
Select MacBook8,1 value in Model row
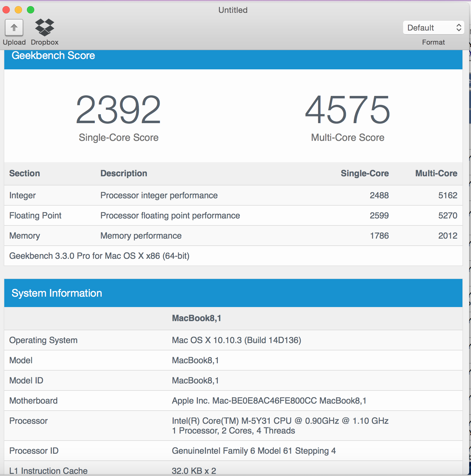[195, 361]
